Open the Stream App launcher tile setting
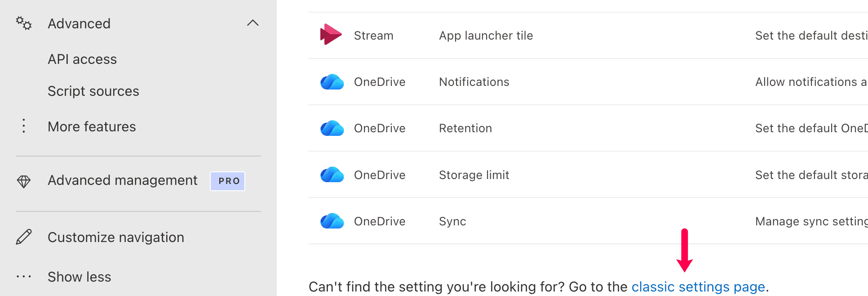Image resolution: width=868 pixels, height=296 pixels. coord(486,35)
